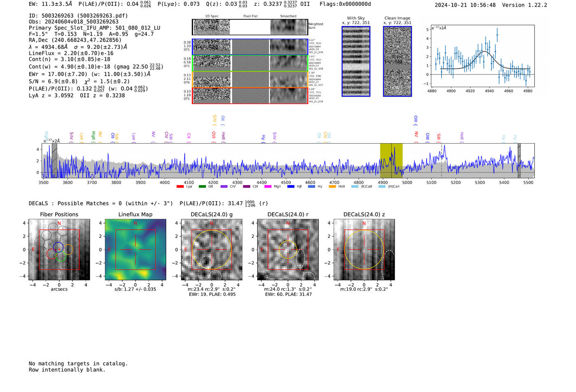Click the red fiber circle in Fiber Positions
This screenshot has height=392, width=576.
tap(51, 253)
